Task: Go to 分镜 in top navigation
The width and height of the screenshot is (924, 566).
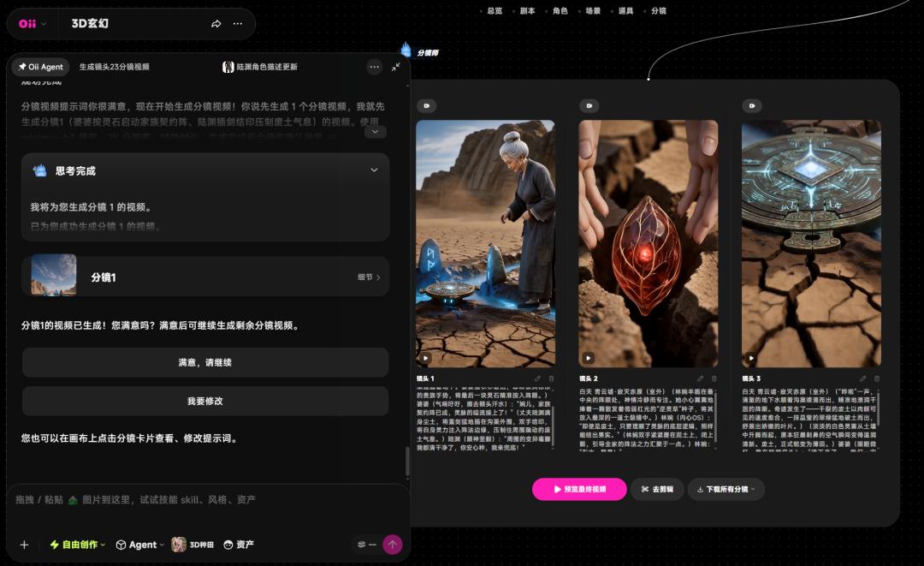Action: (658, 10)
